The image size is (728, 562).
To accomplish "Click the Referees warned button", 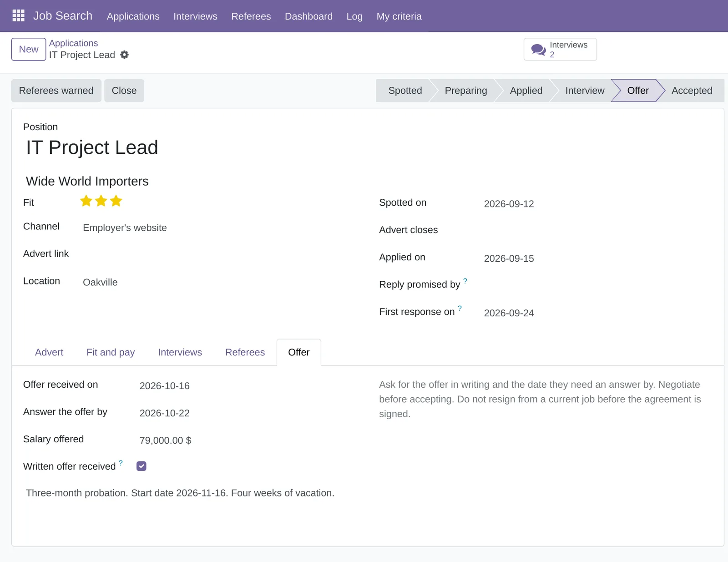I will (56, 91).
